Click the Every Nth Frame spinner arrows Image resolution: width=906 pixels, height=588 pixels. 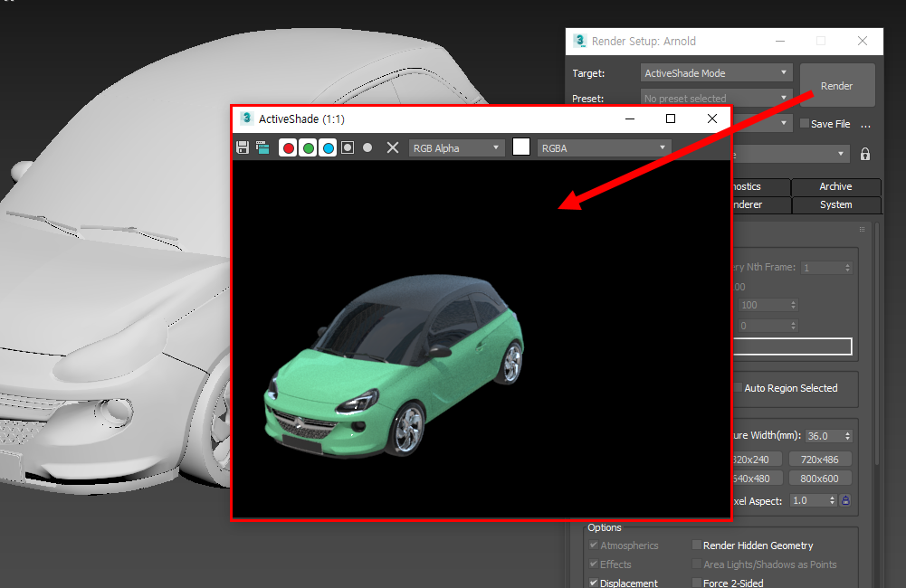[848, 268]
